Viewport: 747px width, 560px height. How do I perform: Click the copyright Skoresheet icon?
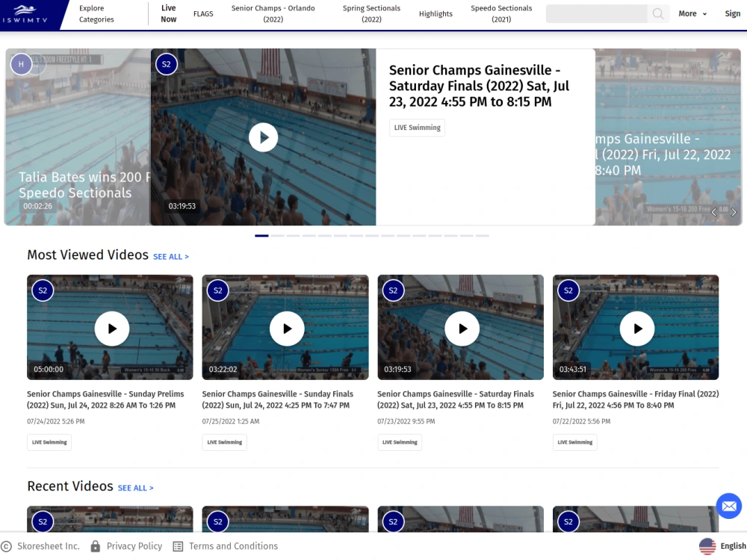pos(6,547)
